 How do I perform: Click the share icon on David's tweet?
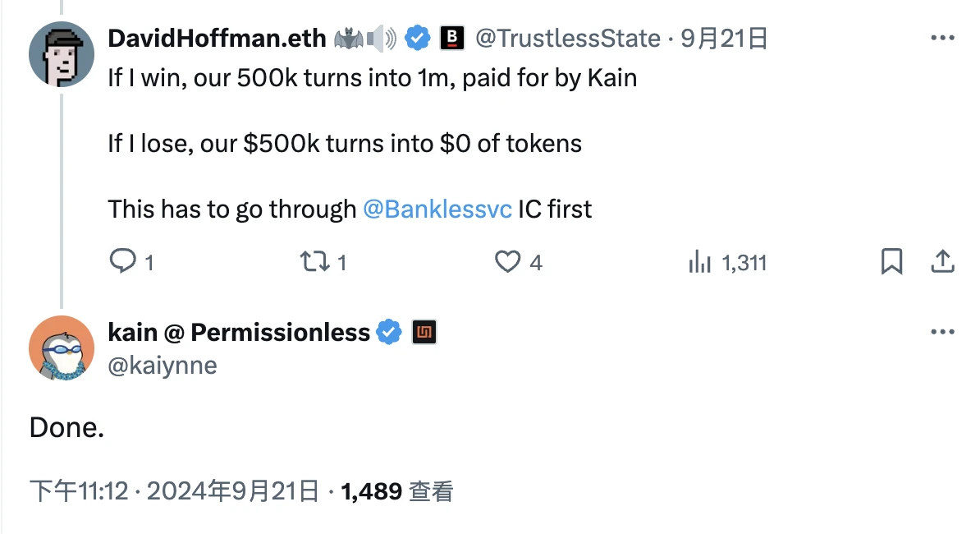coord(942,262)
